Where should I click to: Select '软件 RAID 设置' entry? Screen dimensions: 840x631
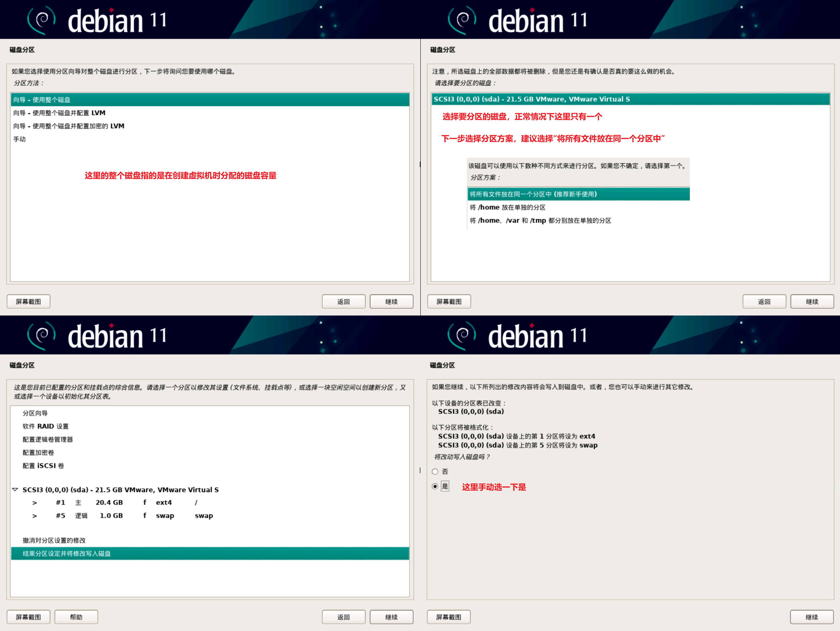(210, 426)
